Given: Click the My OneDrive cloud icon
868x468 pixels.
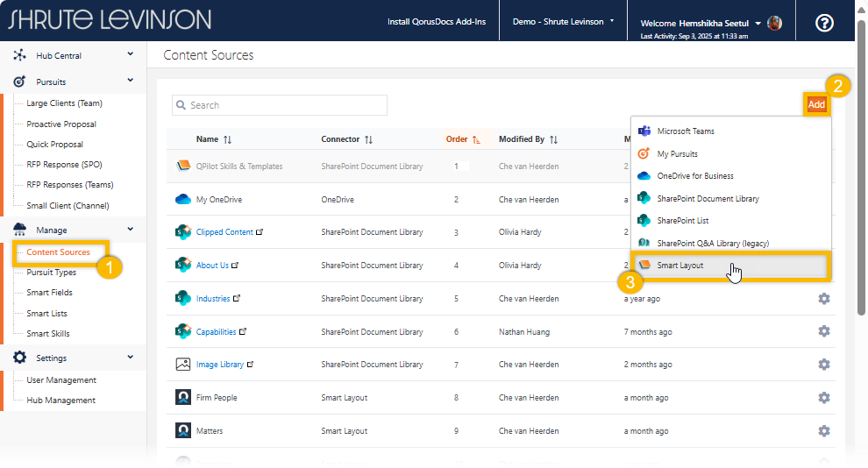Looking at the screenshot, I should [183, 200].
